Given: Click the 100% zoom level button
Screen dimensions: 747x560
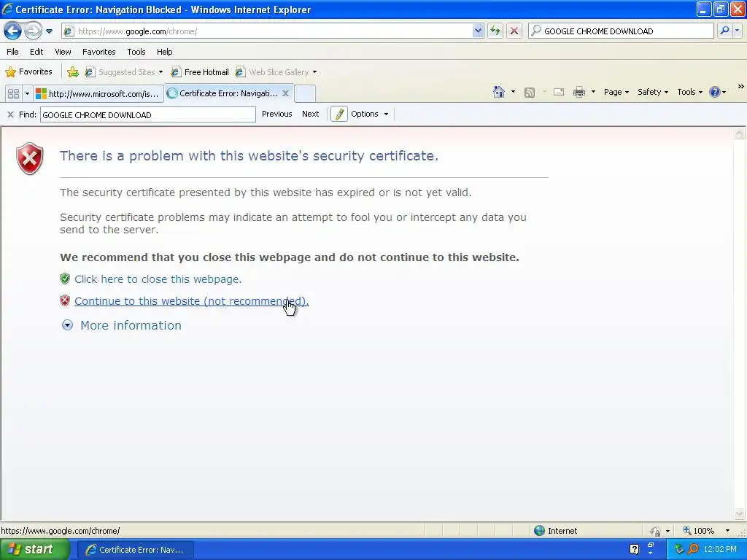Looking at the screenshot, I should coord(699,531).
